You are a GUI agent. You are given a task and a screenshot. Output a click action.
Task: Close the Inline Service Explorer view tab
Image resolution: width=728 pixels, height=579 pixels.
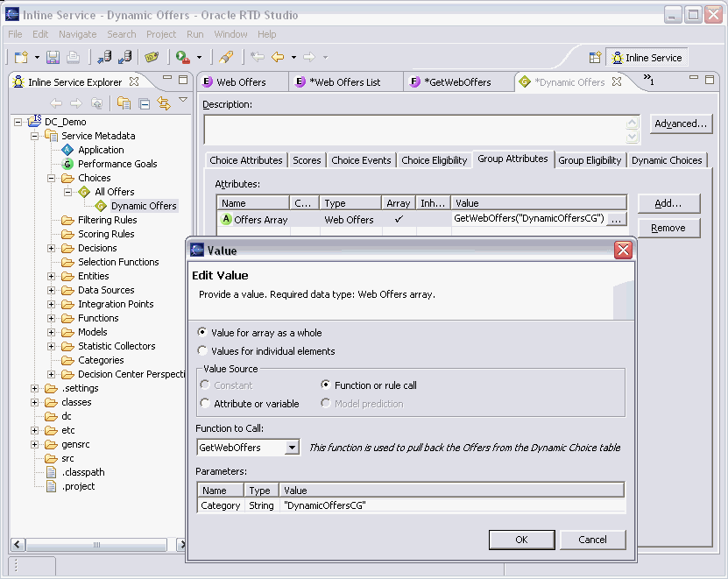coord(134,81)
